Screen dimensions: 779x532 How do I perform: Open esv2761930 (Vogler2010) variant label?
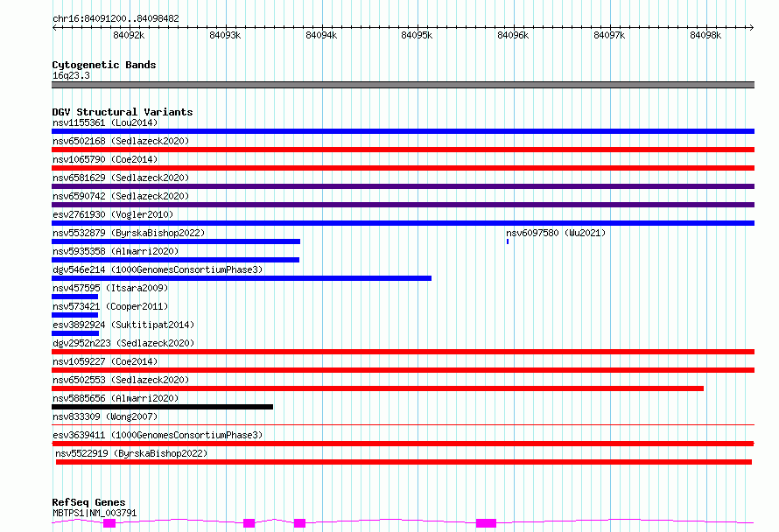tap(113, 214)
